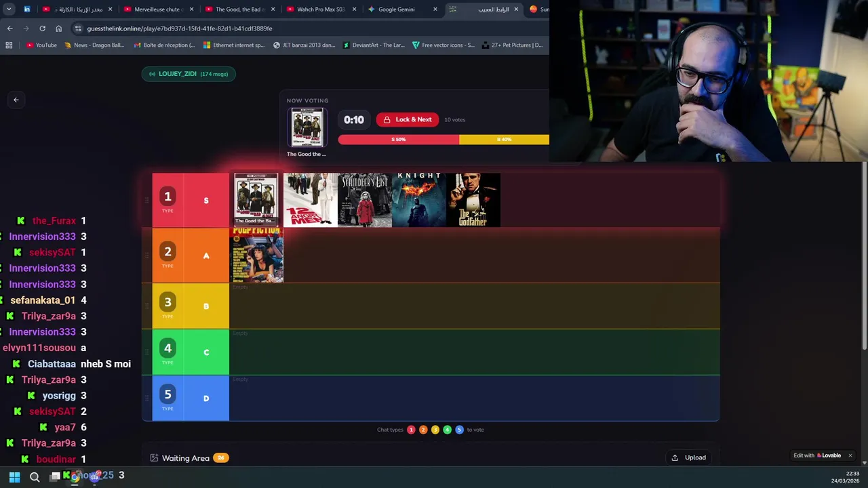Click the D tier label
868x488 pixels.
coord(206,399)
